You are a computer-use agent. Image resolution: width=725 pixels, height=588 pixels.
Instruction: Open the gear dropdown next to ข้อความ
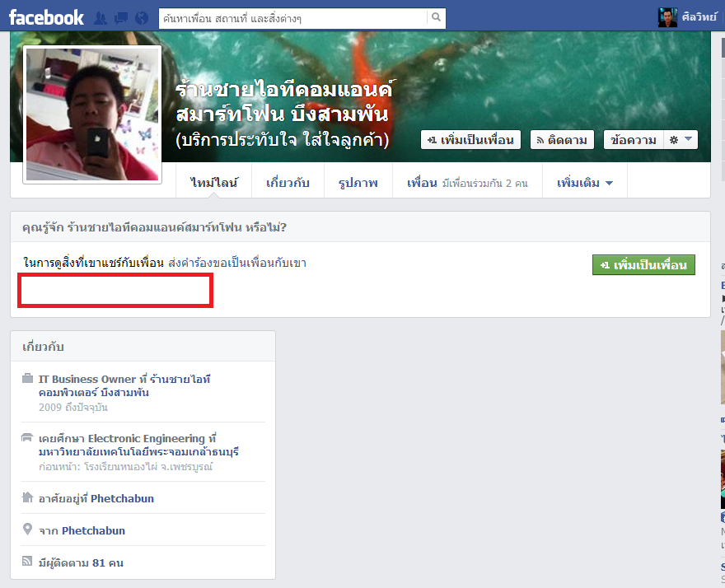681,140
